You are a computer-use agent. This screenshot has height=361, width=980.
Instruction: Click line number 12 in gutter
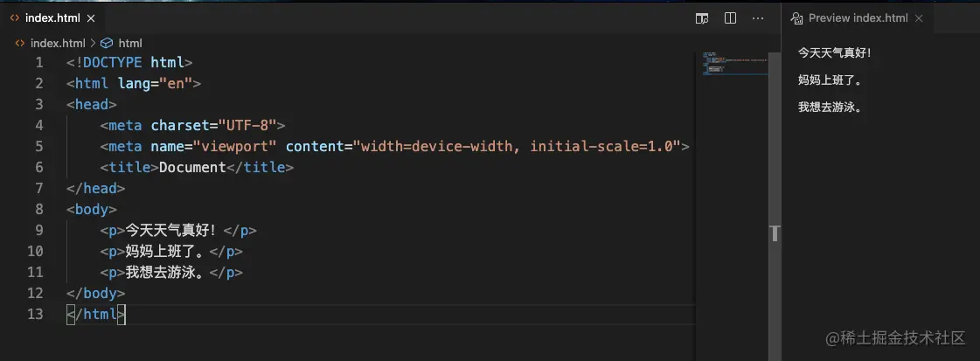36,294
